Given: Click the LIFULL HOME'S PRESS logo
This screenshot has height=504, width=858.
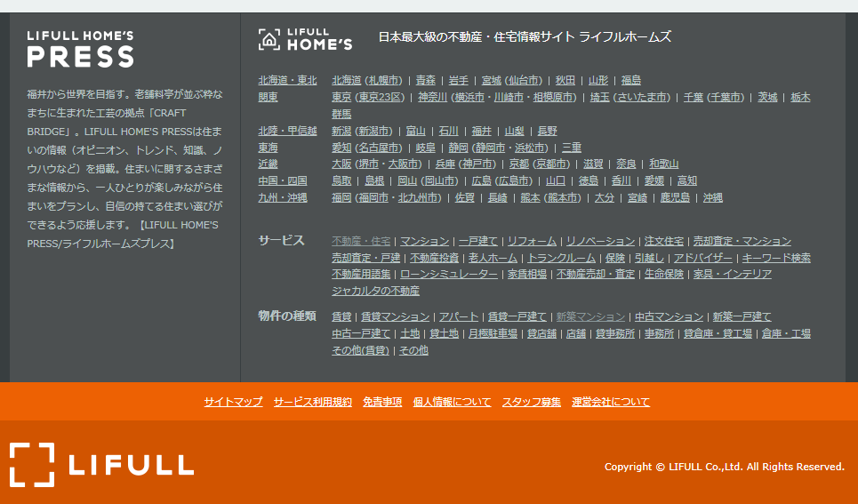Looking at the screenshot, I should click(x=80, y=49).
